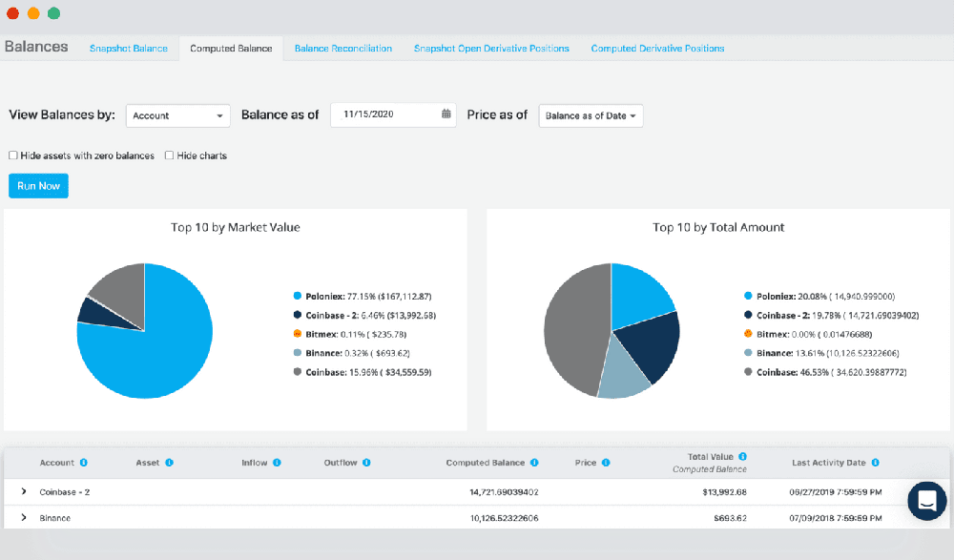Click the $13,992.68 total value cell
The height and width of the screenshot is (560, 954).
724,492
